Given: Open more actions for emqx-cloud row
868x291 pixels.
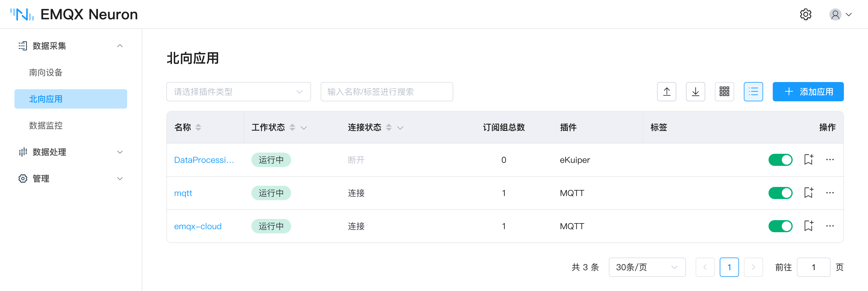Looking at the screenshot, I should pos(830,226).
